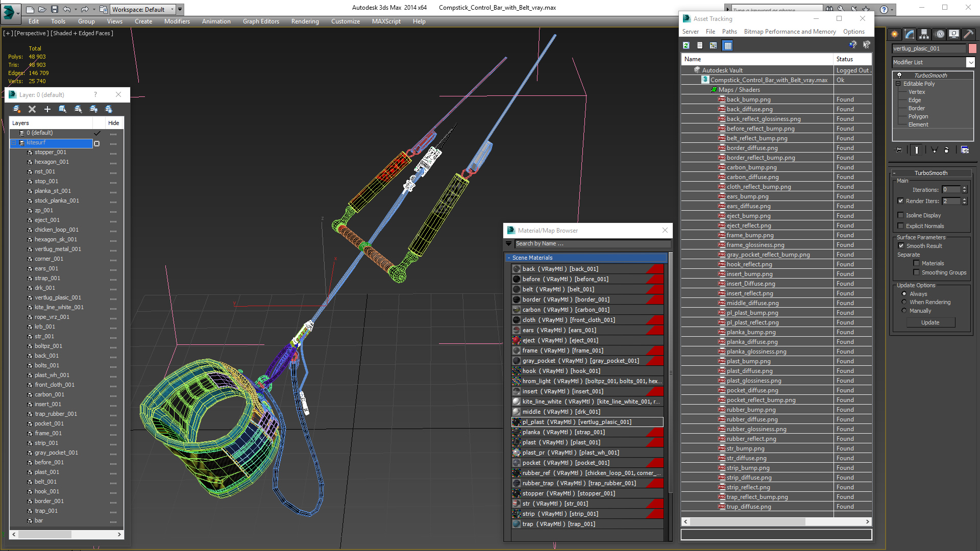The height and width of the screenshot is (551, 980).
Task: Expand the kitesurf layer group
Action: (13, 142)
